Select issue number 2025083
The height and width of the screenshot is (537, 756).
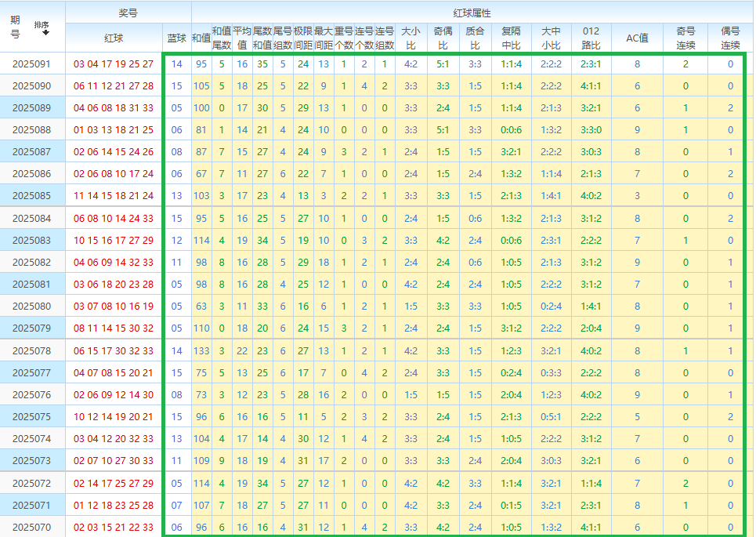31,240
